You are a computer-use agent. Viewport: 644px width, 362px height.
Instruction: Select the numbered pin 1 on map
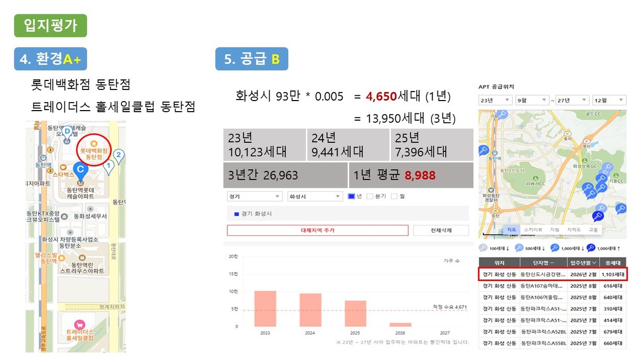[x=109, y=167]
